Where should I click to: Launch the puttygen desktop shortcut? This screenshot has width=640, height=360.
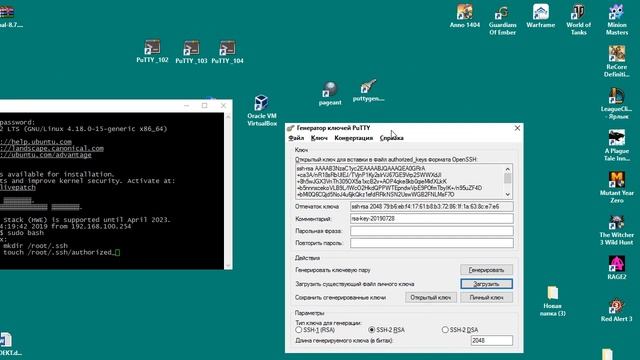click(x=368, y=90)
